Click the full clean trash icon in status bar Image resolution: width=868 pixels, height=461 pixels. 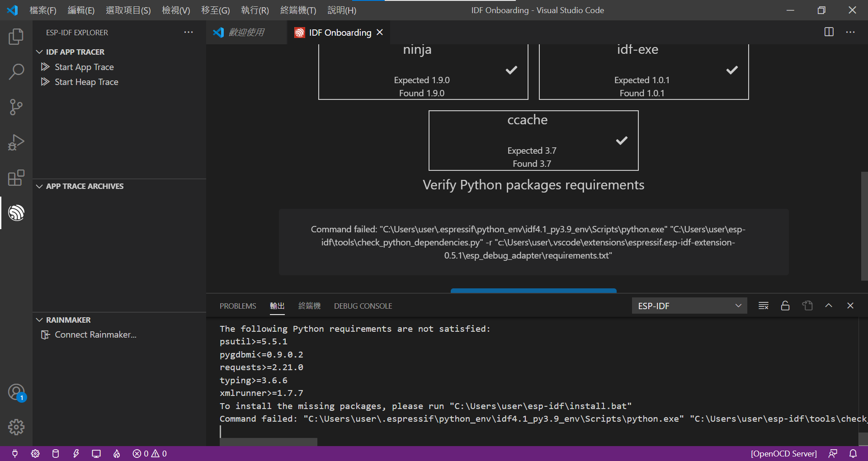click(x=56, y=453)
